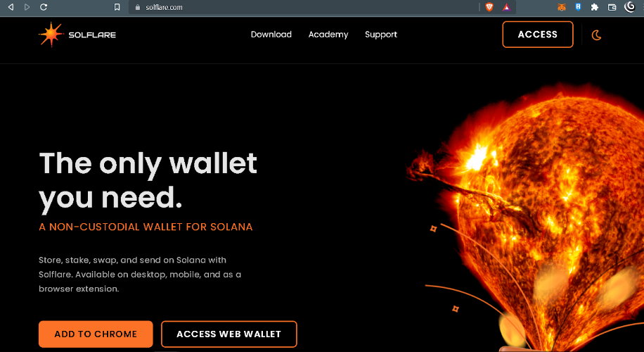Bookmark this page with the bookmark icon

point(117,7)
